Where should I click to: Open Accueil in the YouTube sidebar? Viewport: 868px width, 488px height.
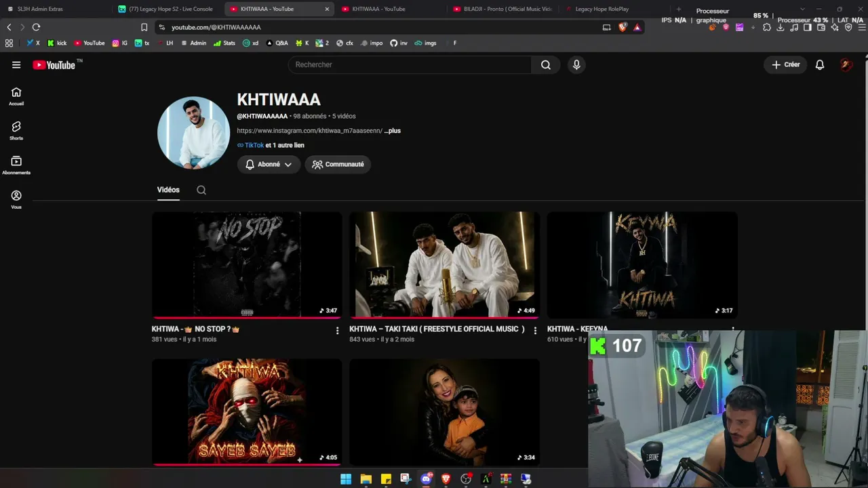(x=16, y=96)
